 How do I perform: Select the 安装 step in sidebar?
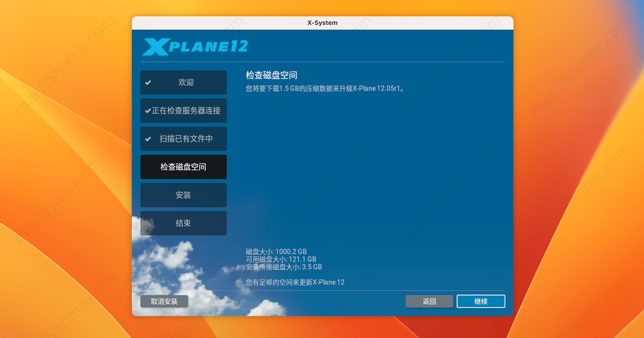point(183,195)
